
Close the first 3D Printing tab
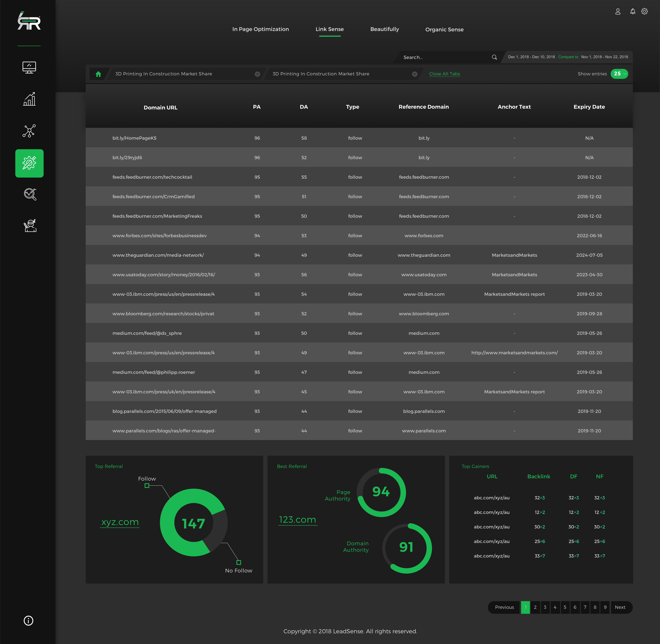257,74
